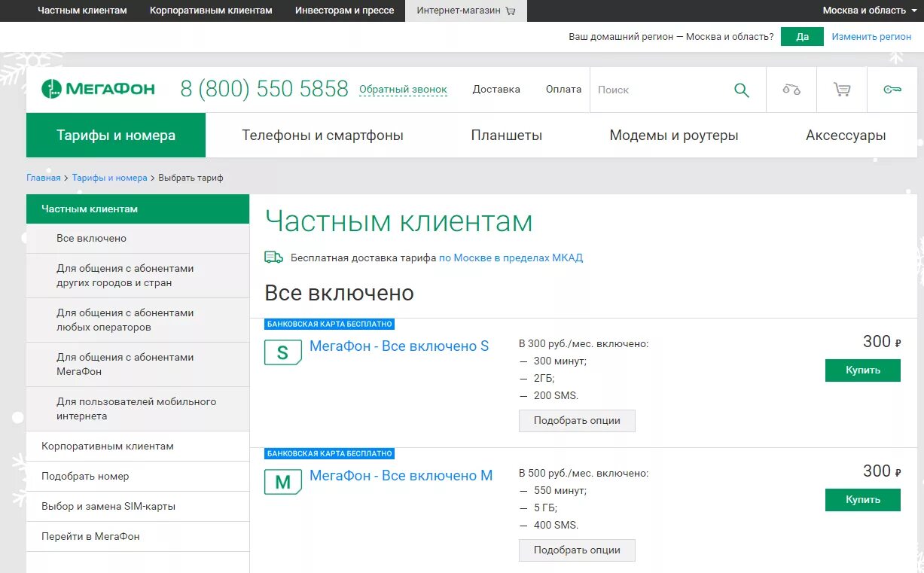Open the Доставка link

496,89
